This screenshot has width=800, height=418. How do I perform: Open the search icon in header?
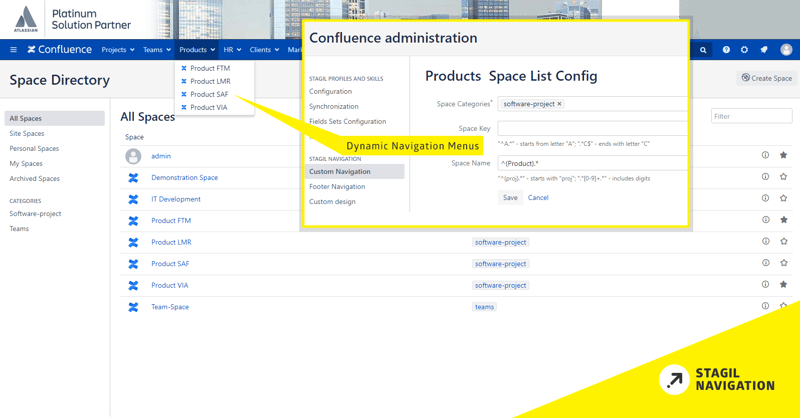[x=703, y=50]
